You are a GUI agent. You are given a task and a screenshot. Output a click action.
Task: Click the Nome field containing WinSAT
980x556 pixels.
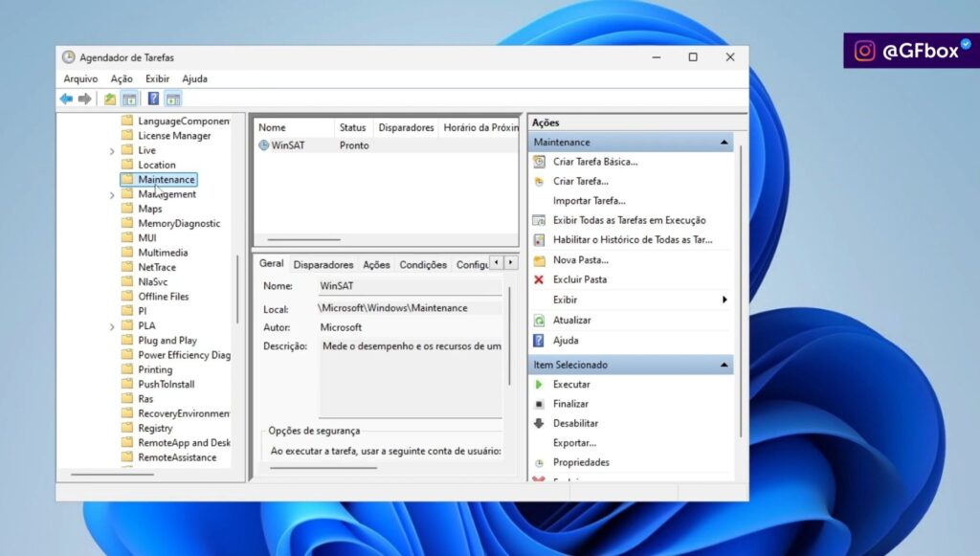(x=410, y=286)
